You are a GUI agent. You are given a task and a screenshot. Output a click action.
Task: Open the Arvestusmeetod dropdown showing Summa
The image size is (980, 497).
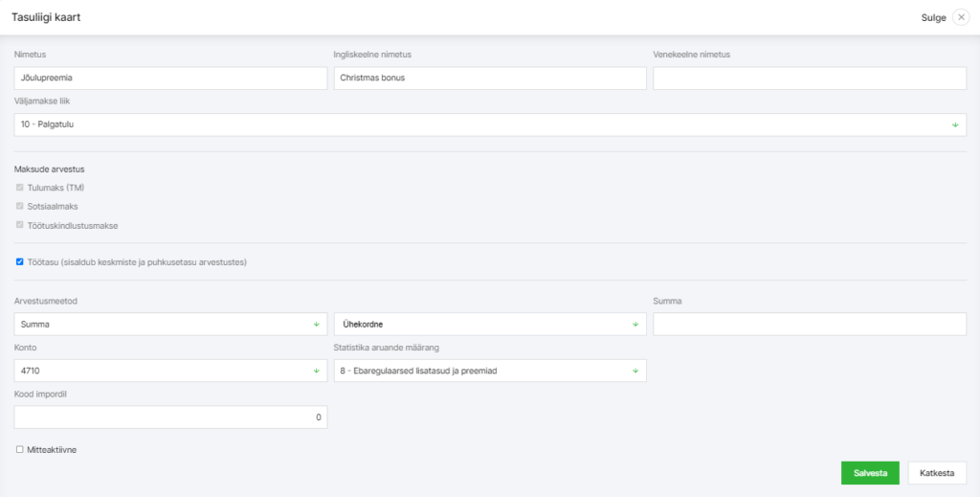click(x=170, y=325)
